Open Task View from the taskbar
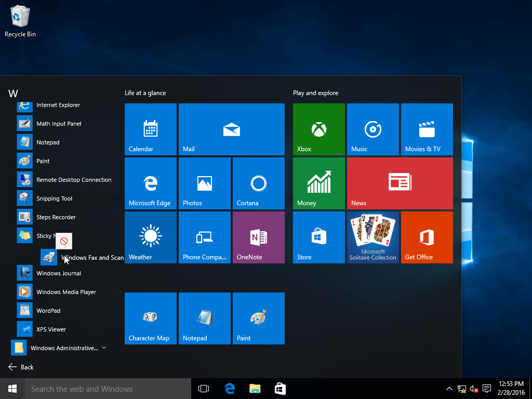 (204, 389)
